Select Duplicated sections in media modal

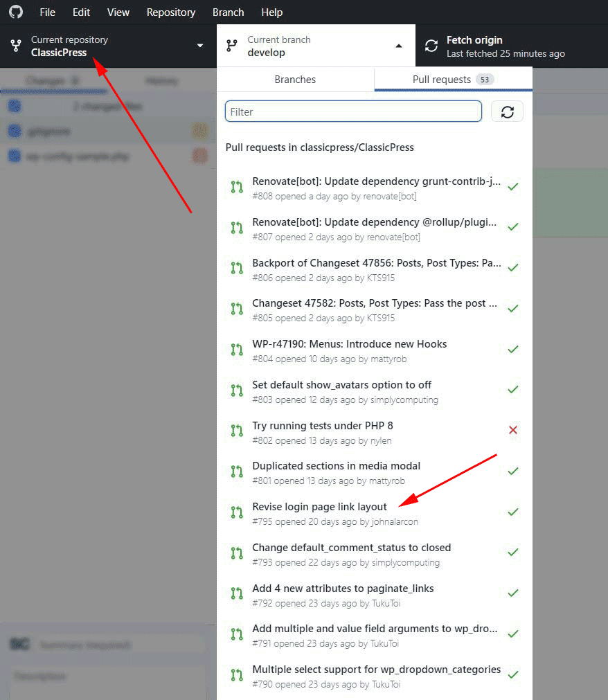(x=375, y=473)
